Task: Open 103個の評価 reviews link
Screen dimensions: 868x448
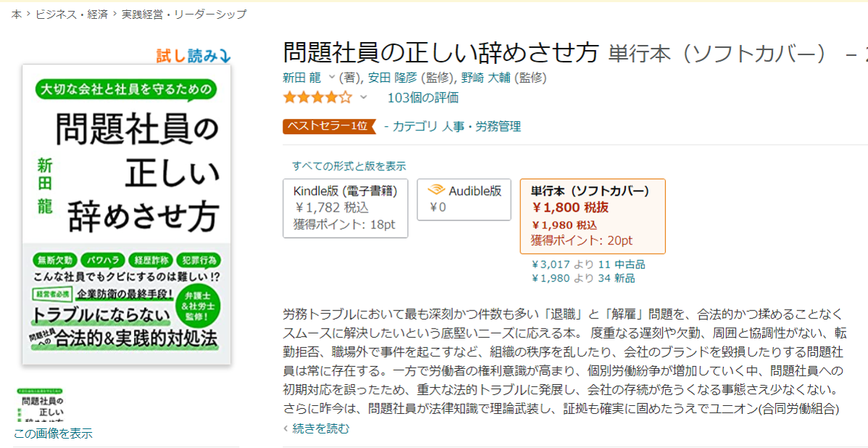Action: click(422, 98)
